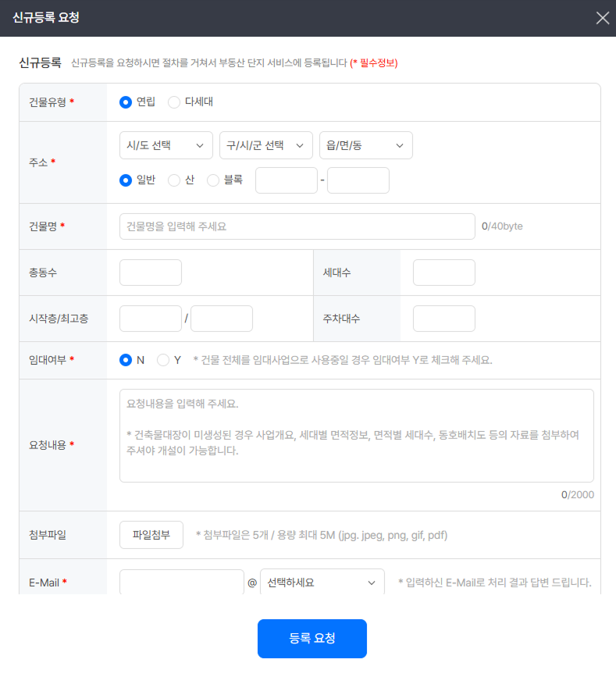The height and width of the screenshot is (677, 616).
Task: Select N for 임대여부
Action: coord(126,360)
